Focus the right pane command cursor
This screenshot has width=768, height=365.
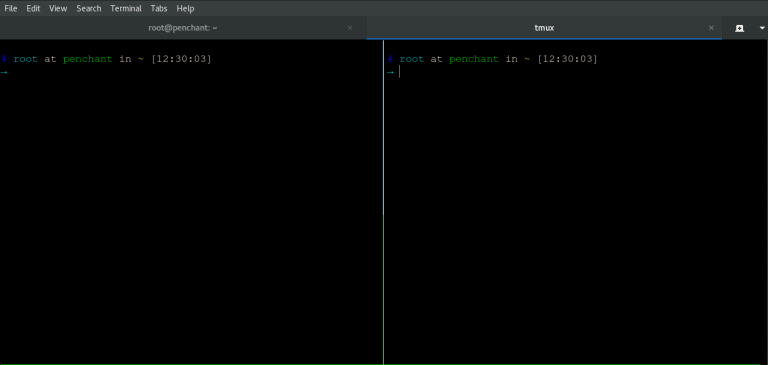[400, 72]
